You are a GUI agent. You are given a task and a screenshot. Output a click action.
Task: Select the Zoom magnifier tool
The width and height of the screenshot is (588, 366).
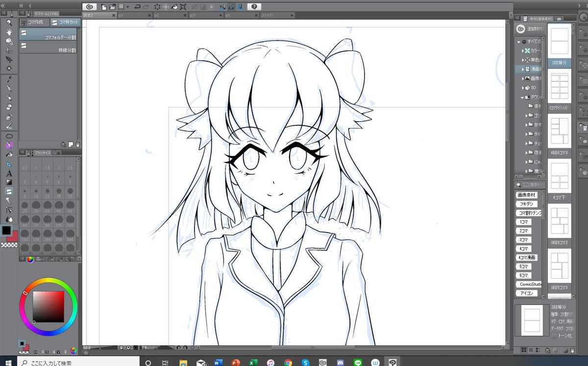9,22
